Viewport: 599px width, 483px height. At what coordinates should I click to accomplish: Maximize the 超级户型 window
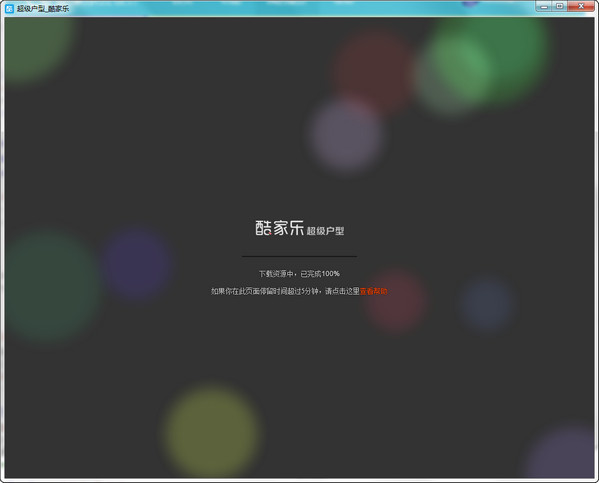click(560, 6)
